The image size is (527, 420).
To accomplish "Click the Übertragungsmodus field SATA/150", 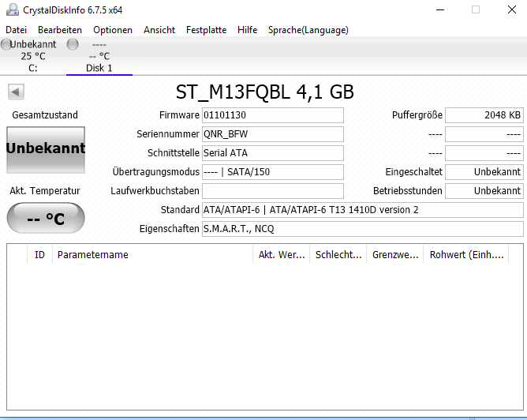I will pos(273,172).
